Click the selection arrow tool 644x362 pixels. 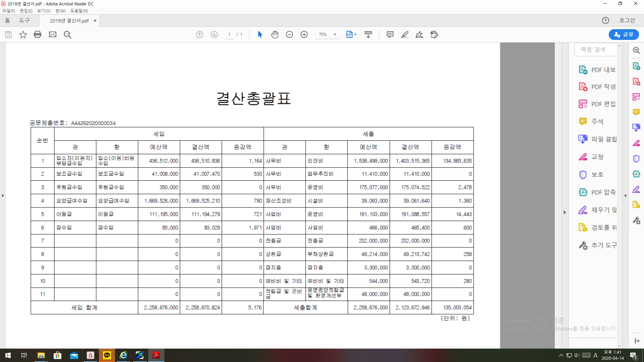[x=260, y=35]
